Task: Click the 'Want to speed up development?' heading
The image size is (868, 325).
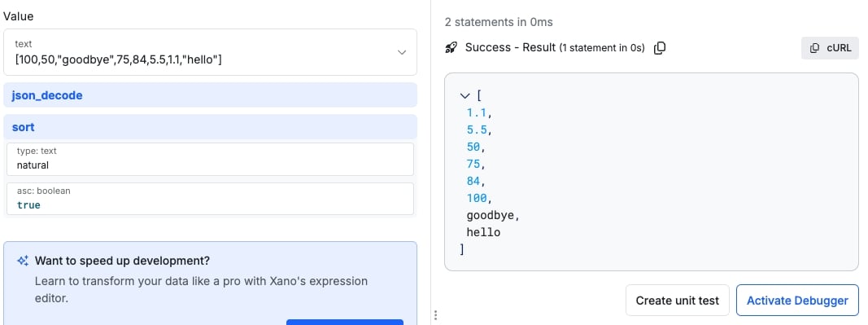Action: pos(122,261)
